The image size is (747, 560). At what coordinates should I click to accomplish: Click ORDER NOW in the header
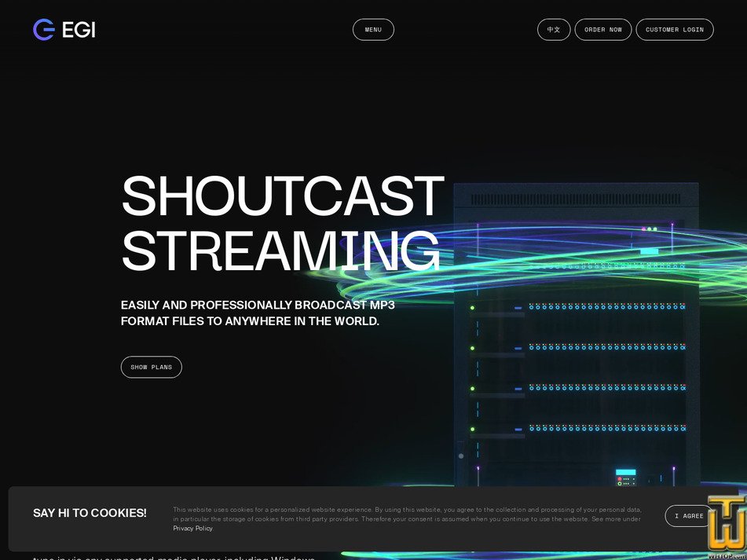point(603,29)
